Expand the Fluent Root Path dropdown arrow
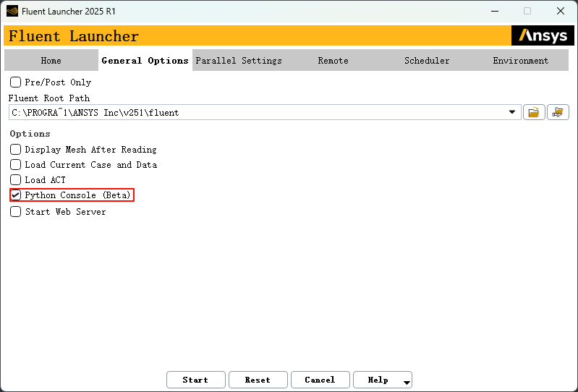The height and width of the screenshot is (392, 578). pos(512,112)
